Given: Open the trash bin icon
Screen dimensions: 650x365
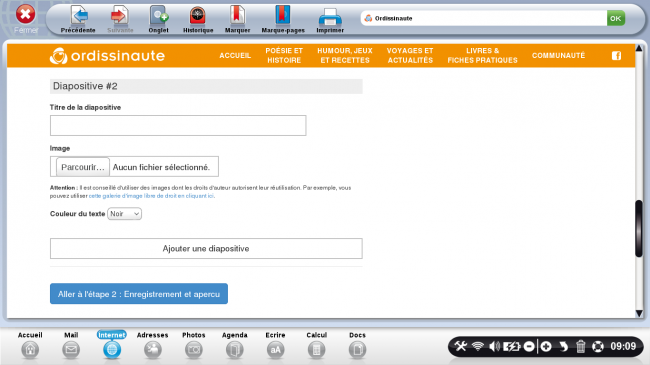Looking at the screenshot, I should 580,346.
